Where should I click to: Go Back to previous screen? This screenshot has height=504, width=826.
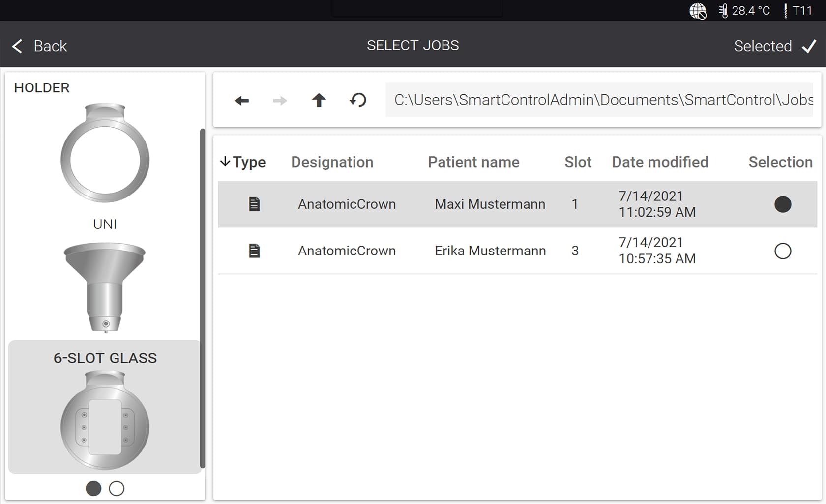tap(39, 46)
